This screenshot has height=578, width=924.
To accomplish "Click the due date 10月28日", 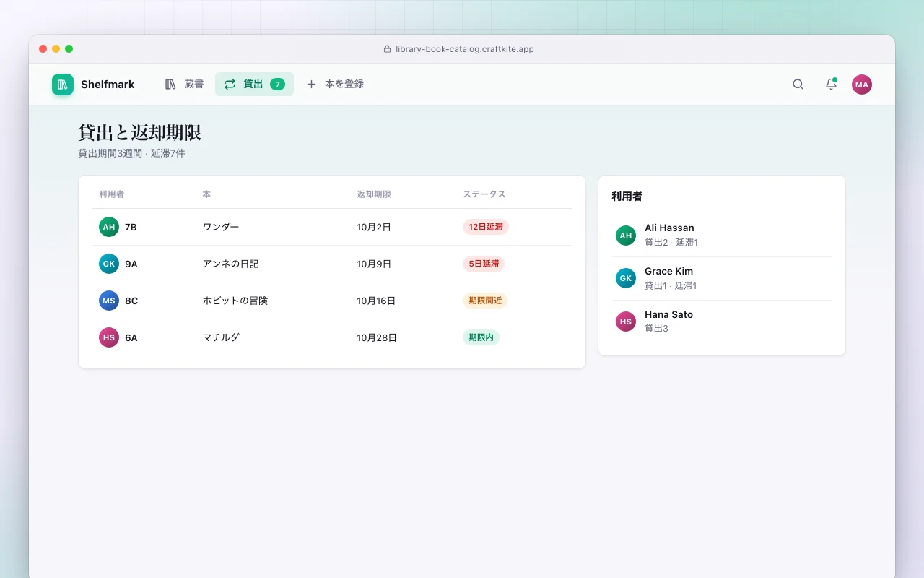I will tap(377, 337).
